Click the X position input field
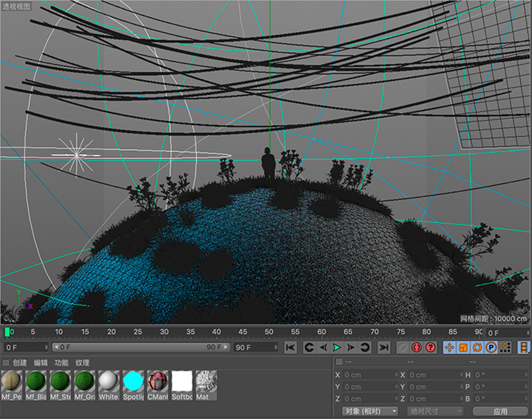The width and height of the screenshot is (532, 419). point(370,375)
